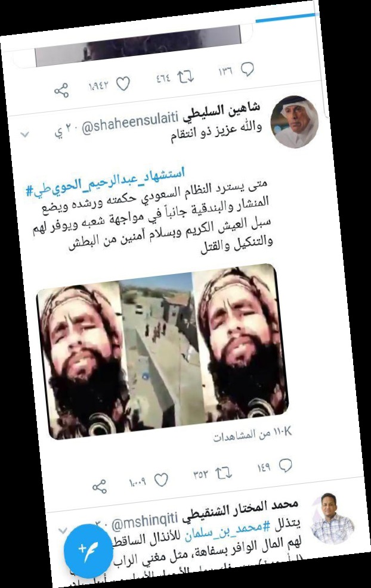The image size is (371, 588).
Task: Compose a new tweet with the floating button
Action: point(88,550)
